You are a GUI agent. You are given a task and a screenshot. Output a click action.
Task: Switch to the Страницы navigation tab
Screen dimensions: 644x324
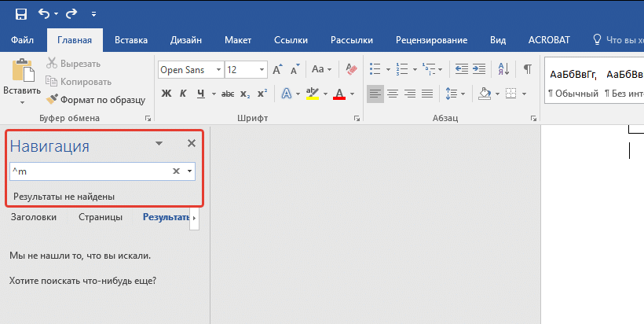tap(100, 217)
